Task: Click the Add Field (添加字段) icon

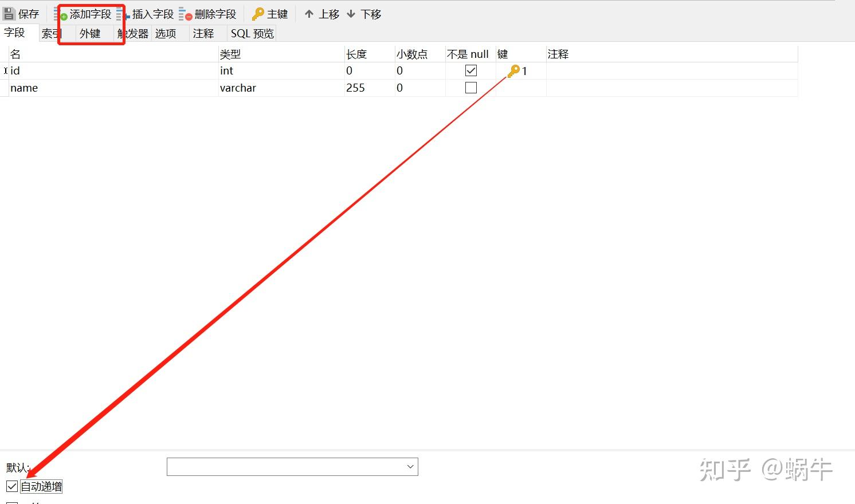Action: click(x=60, y=14)
